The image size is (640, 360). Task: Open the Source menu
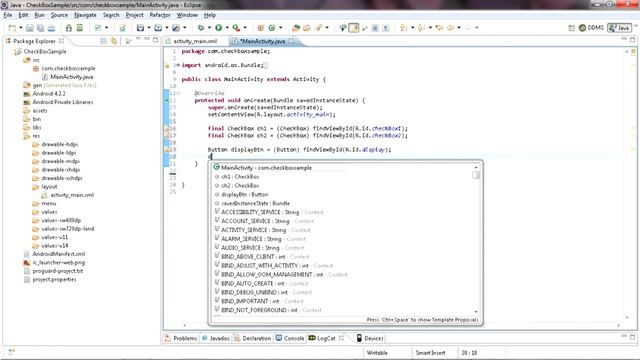(x=59, y=15)
